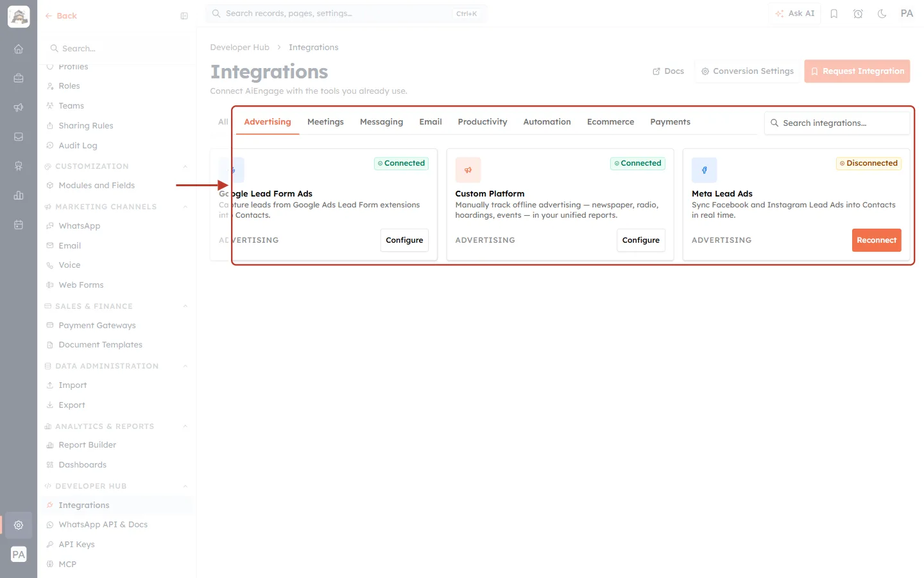Viewport: 924px width, 578px height.
Task: Click the briefcase icon in left rail
Action: point(19,78)
